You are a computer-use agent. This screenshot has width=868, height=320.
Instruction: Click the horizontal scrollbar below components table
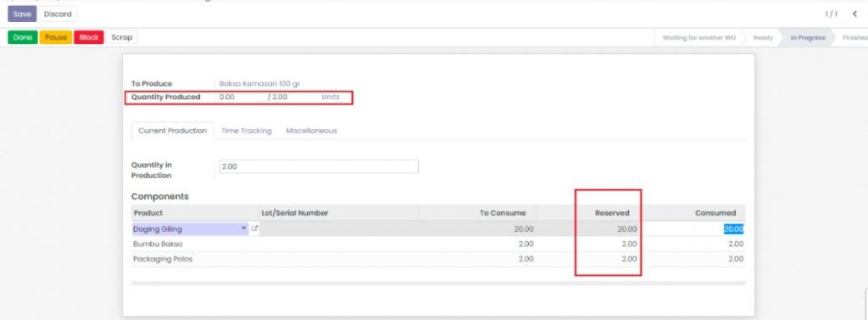pyautogui.click(x=438, y=283)
